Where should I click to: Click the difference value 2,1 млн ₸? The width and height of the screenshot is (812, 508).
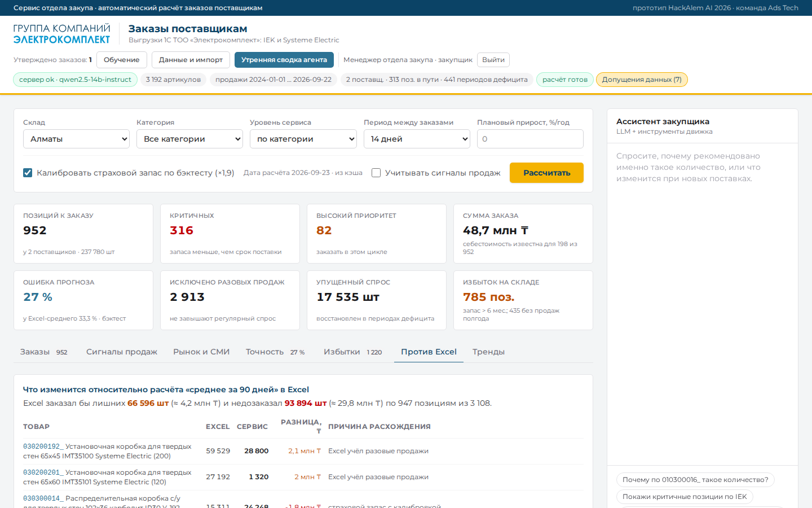tap(304, 451)
